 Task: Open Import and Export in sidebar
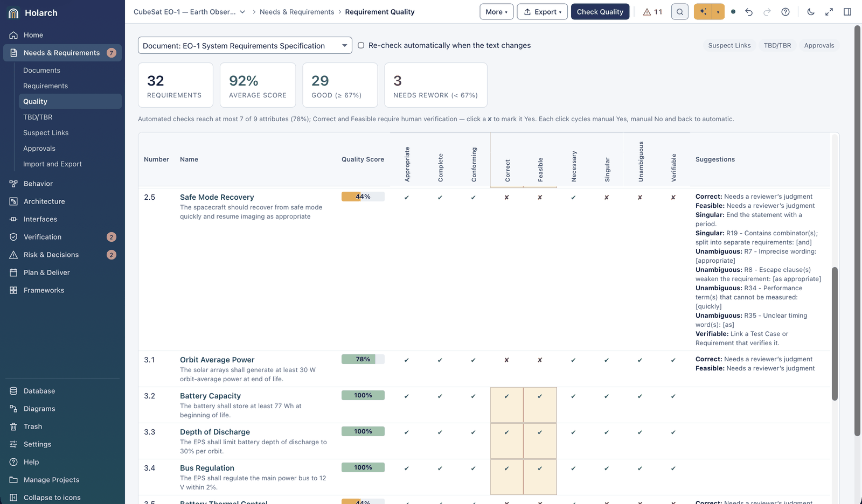point(70,164)
